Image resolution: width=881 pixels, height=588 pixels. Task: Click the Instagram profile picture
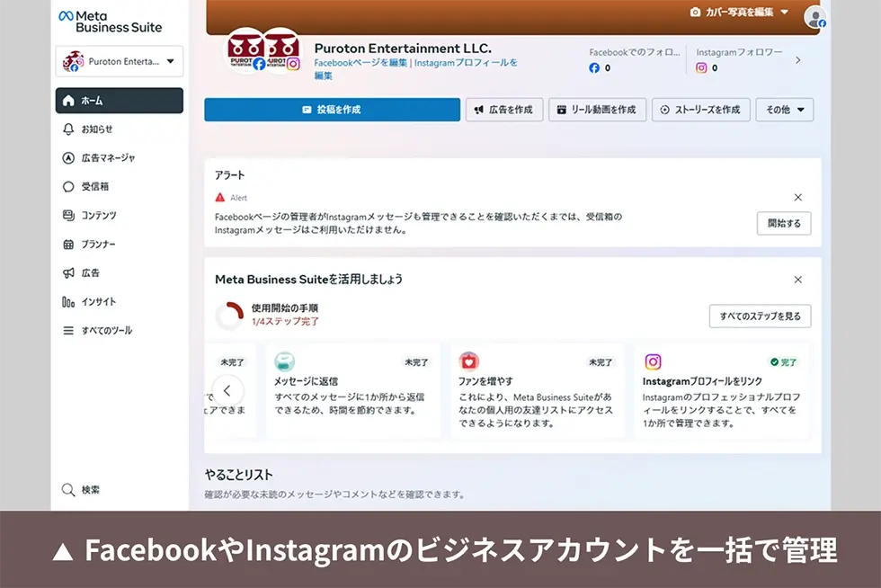[281, 50]
